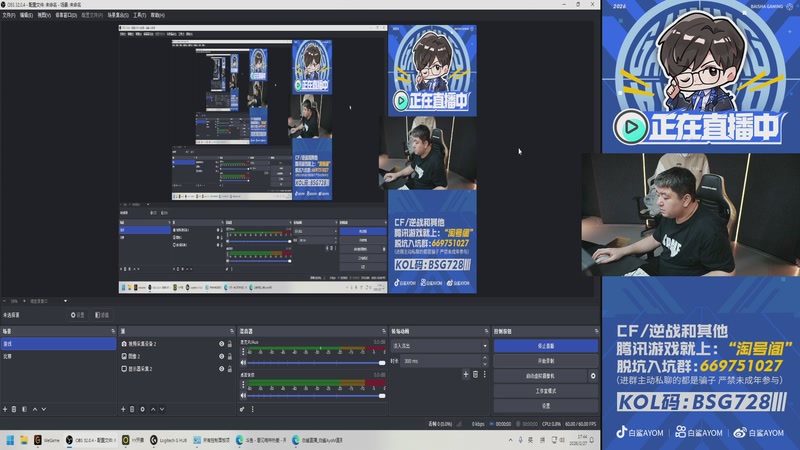Float the Sources dock using its header icon
800x450 pixels.
[x=232, y=331]
